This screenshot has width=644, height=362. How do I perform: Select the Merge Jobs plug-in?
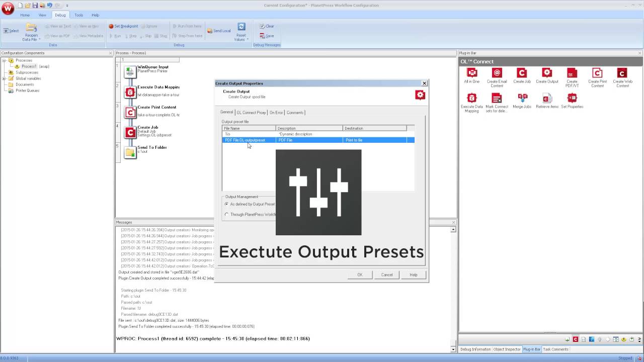[x=522, y=101]
